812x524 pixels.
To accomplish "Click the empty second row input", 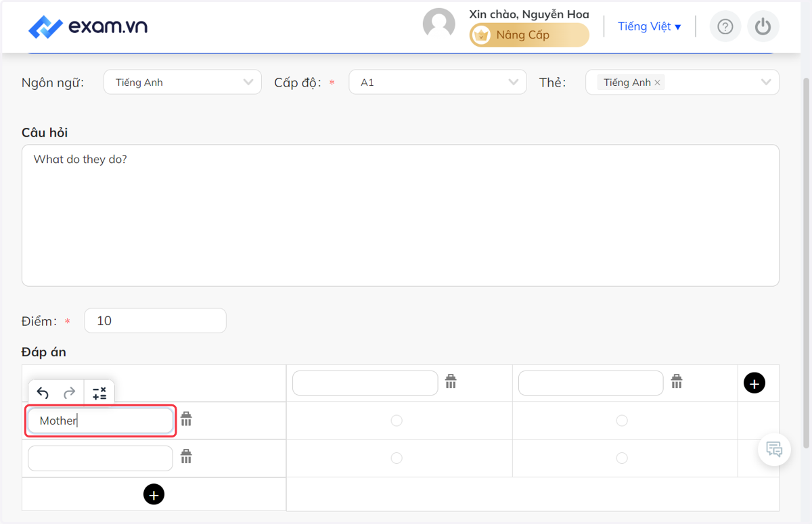I will click(100, 458).
